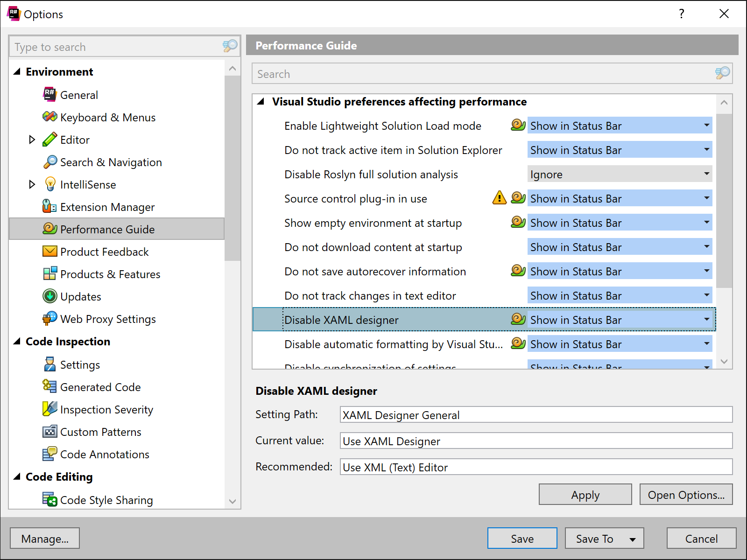Click Open Options... button
This screenshot has width=747, height=560.
click(686, 494)
